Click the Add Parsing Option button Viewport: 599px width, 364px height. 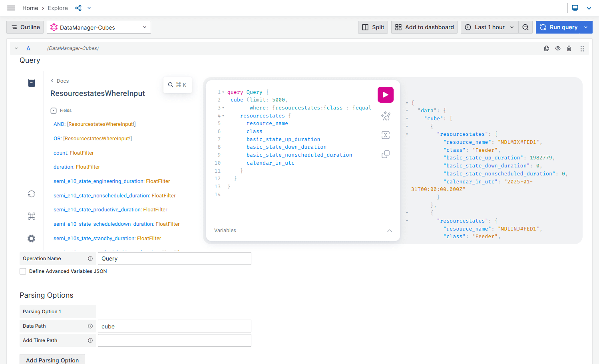pyautogui.click(x=52, y=360)
